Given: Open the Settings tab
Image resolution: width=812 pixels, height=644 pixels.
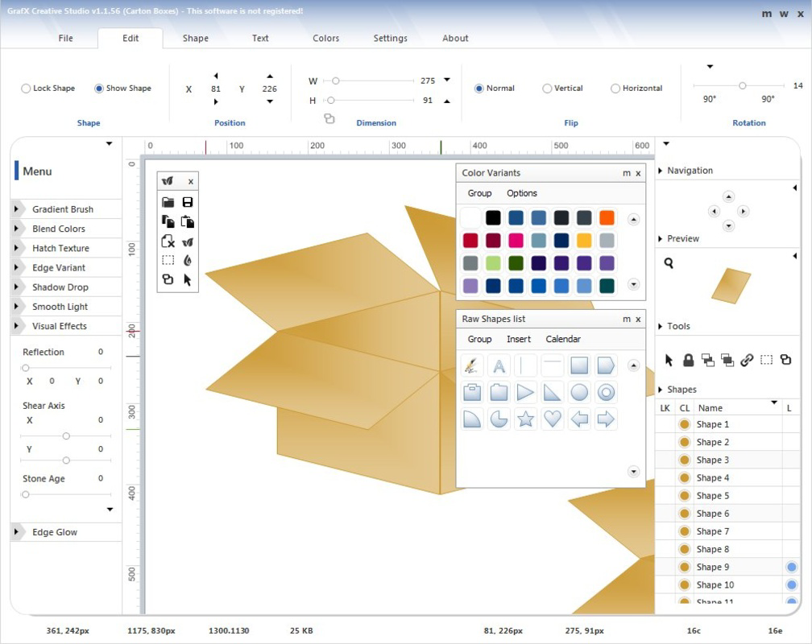Looking at the screenshot, I should (391, 39).
